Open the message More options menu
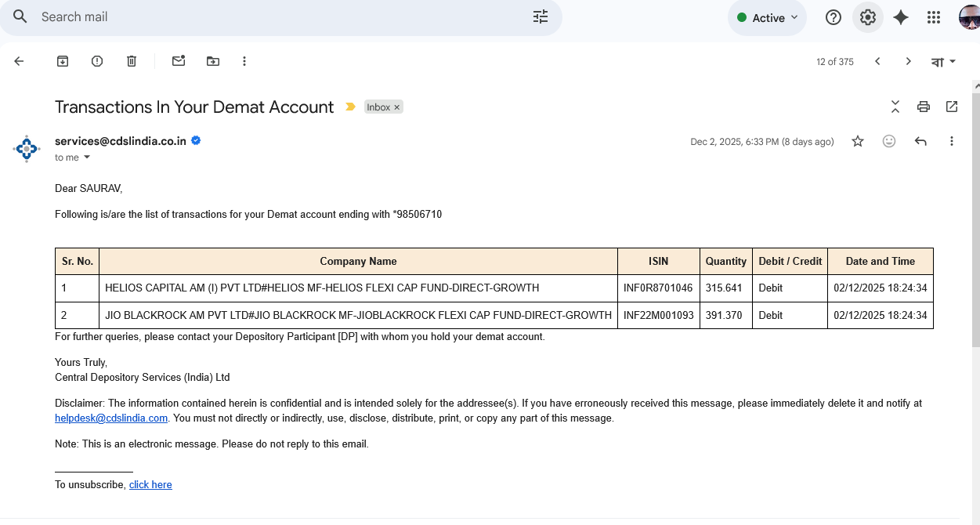Viewport: 980px width, 525px height. [x=952, y=141]
